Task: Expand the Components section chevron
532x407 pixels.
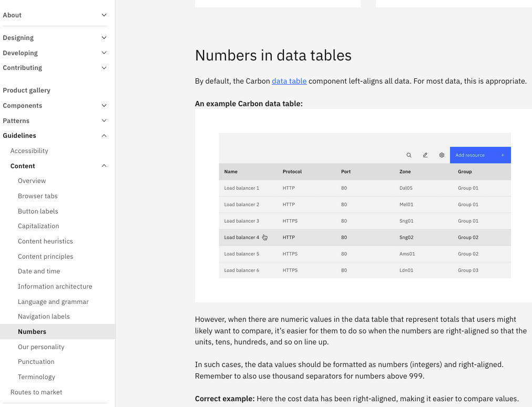Action: pos(104,106)
